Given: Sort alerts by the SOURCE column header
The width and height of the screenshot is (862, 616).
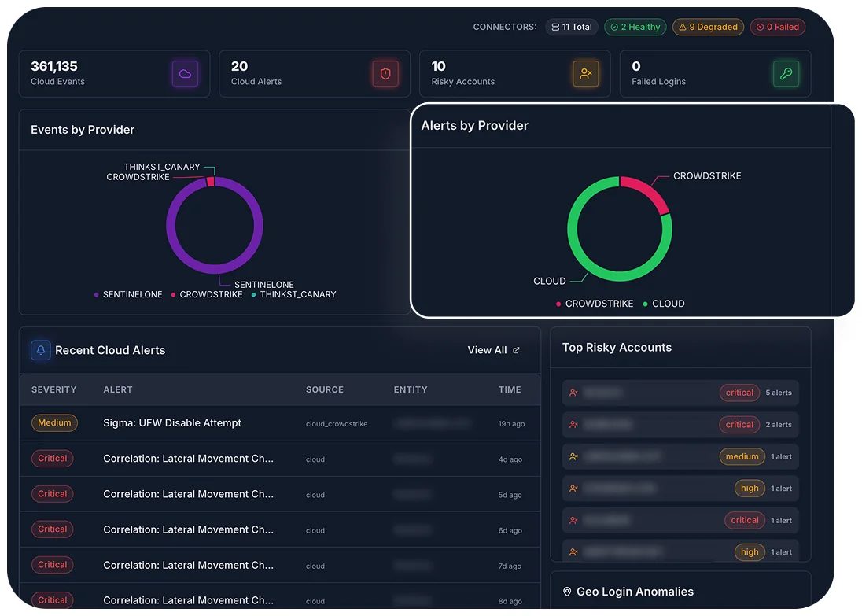Looking at the screenshot, I should (324, 389).
